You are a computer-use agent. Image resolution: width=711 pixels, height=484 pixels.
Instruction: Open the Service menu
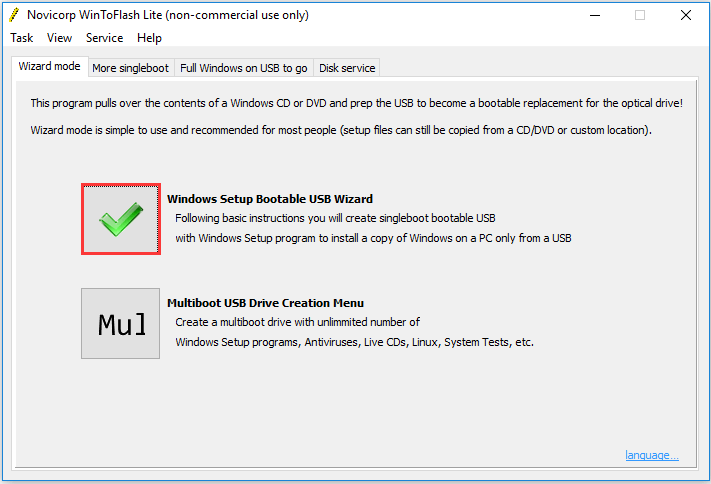coord(104,38)
